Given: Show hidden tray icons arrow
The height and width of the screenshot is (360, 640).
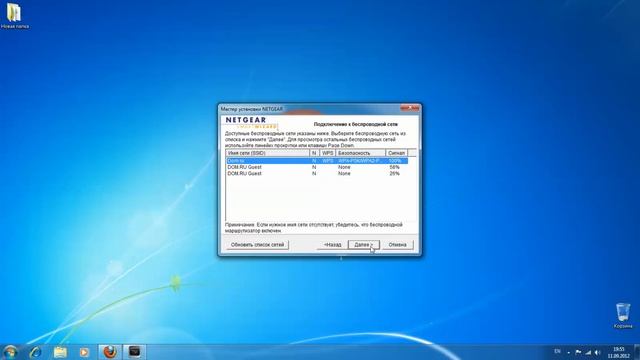Looking at the screenshot, I should point(568,352).
